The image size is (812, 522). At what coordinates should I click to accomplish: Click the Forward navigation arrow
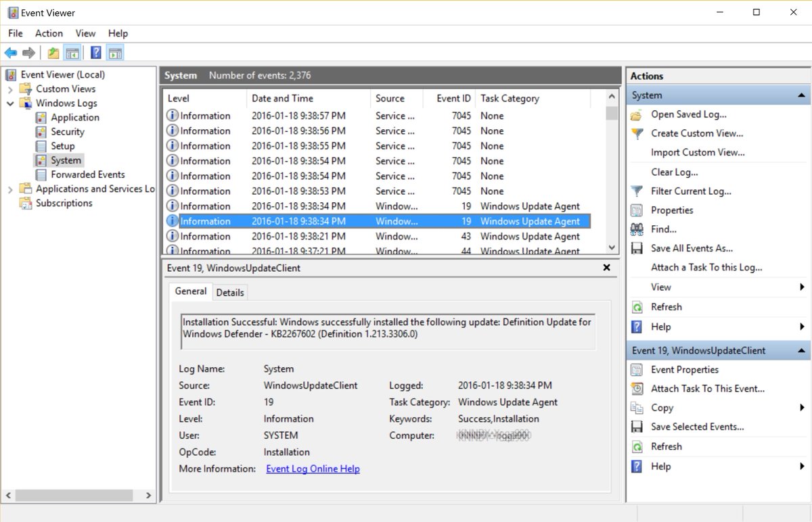(x=28, y=53)
